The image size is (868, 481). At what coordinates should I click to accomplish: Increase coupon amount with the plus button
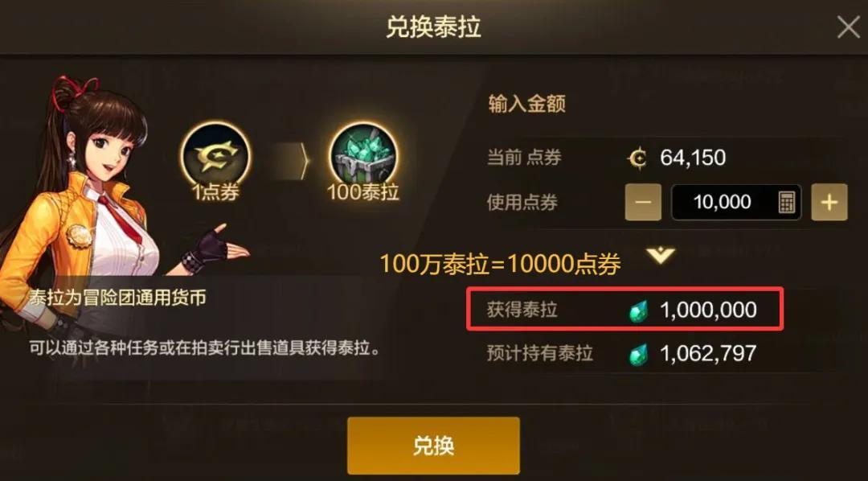point(829,202)
